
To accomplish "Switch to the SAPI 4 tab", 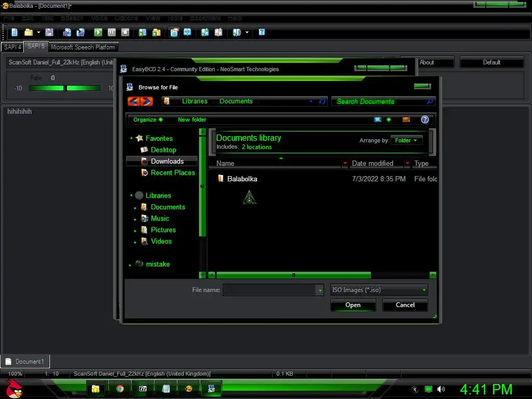I will (x=12, y=47).
